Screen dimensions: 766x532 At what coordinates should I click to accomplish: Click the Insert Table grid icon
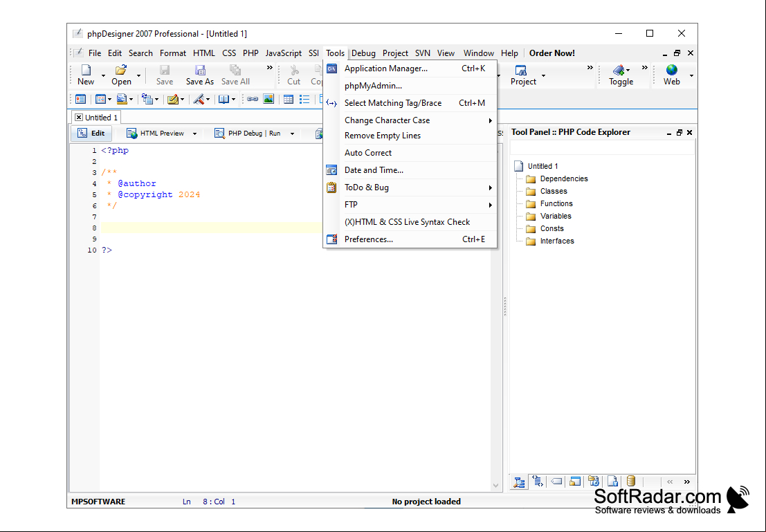tap(289, 99)
